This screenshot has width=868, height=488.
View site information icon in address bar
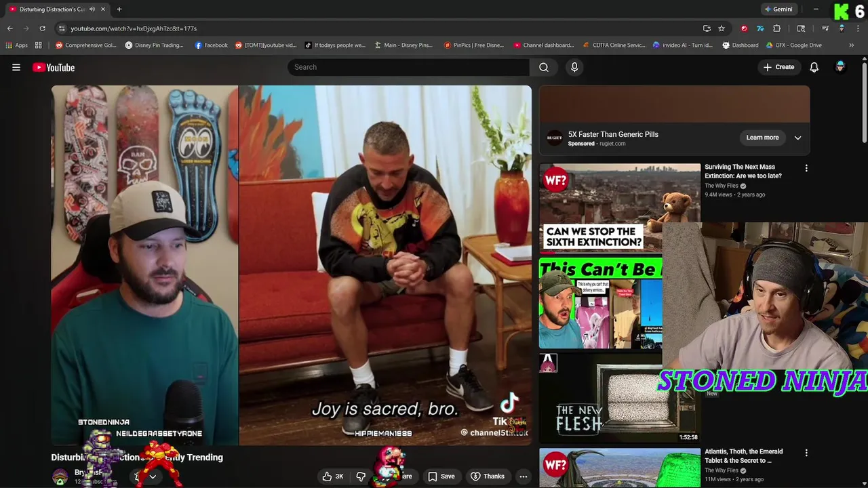(x=62, y=28)
